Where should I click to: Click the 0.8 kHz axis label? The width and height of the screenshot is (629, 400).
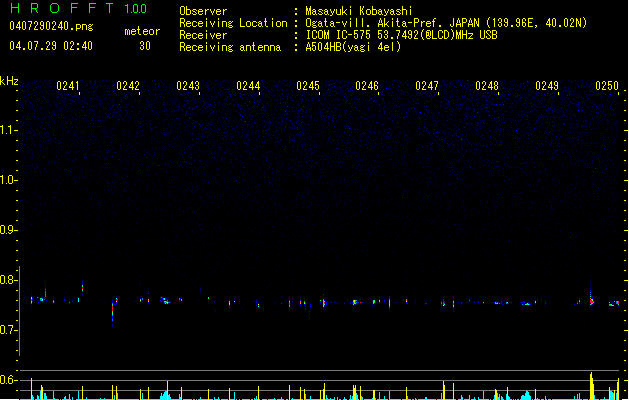click(x=8, y=280)
